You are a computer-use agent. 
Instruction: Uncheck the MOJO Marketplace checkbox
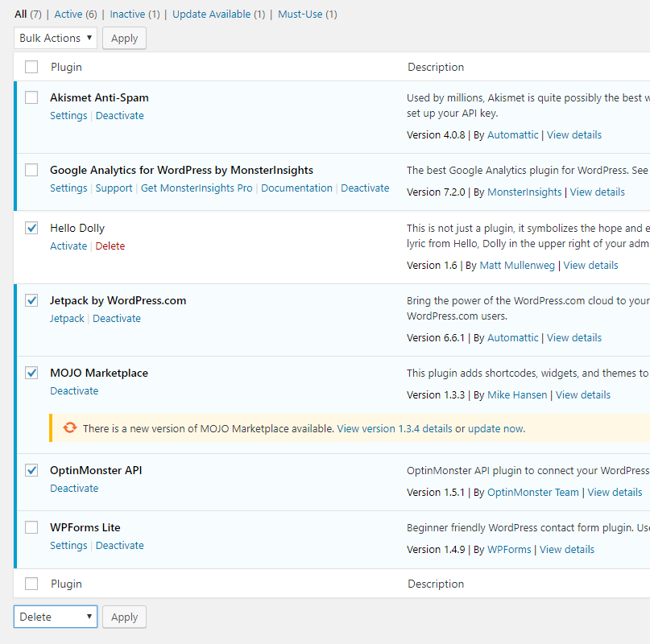click(x=31, y=373)
